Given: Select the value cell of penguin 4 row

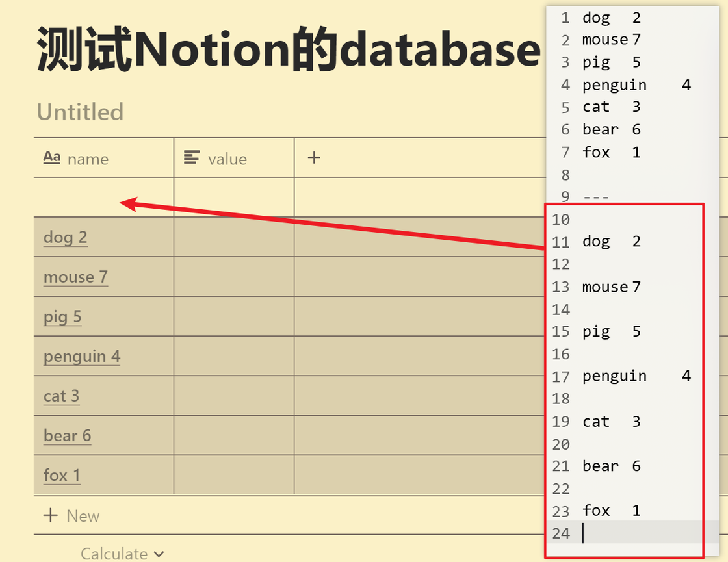Looking at the screenshot, I should [x=234, y=356].
